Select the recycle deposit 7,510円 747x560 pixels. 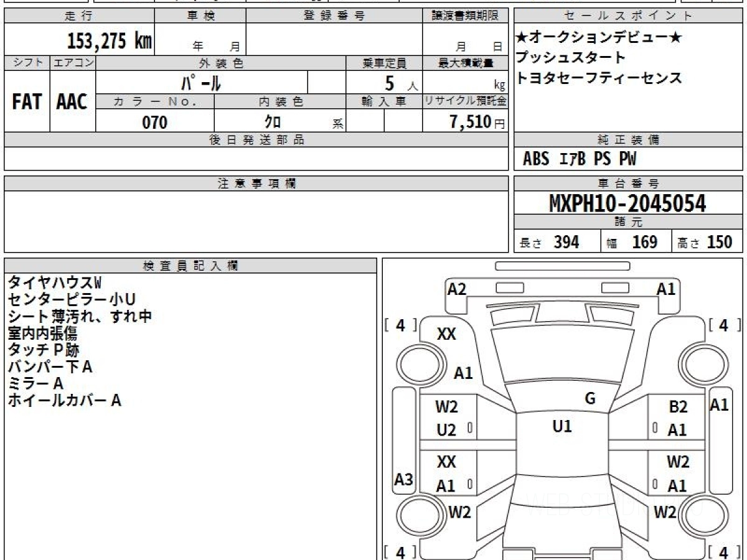tap(477, 122)
